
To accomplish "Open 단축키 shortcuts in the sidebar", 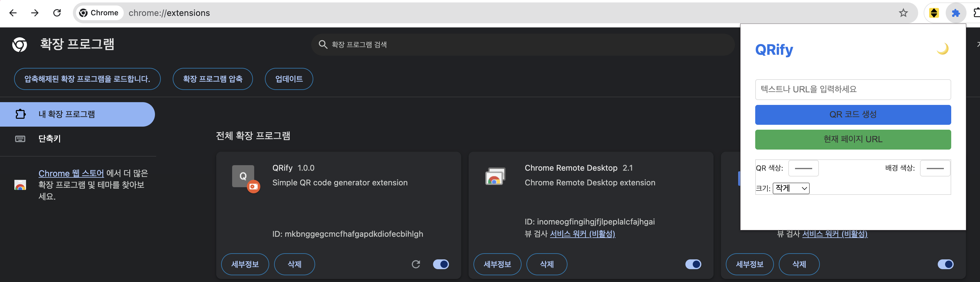I will click(77, 139).
